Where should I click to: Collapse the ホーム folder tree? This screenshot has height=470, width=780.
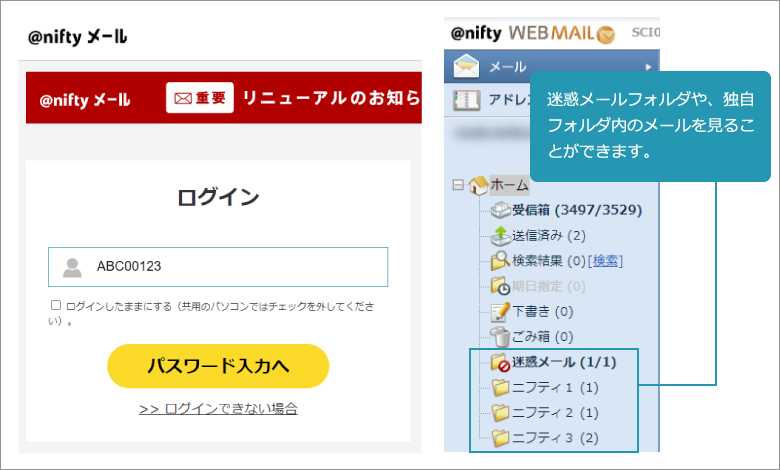(x=458, y=185)
